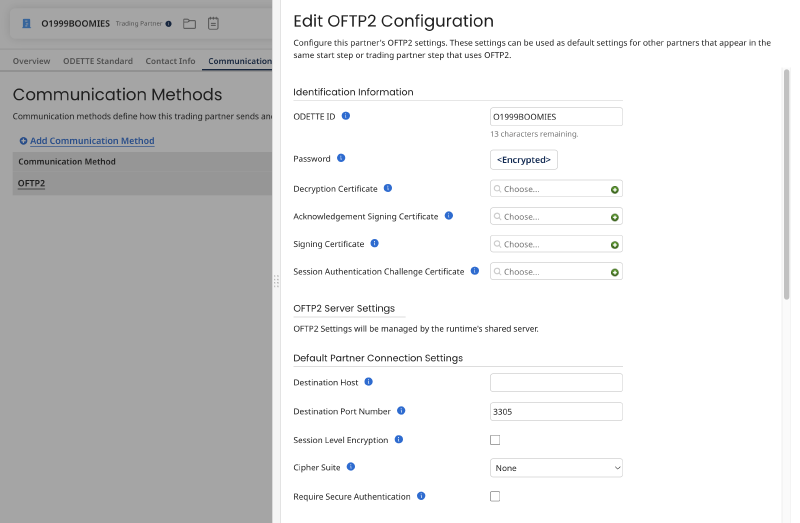
Task: Show info for Require Secure Authentication
Action: pyautogui.click(x=421, y=496)
